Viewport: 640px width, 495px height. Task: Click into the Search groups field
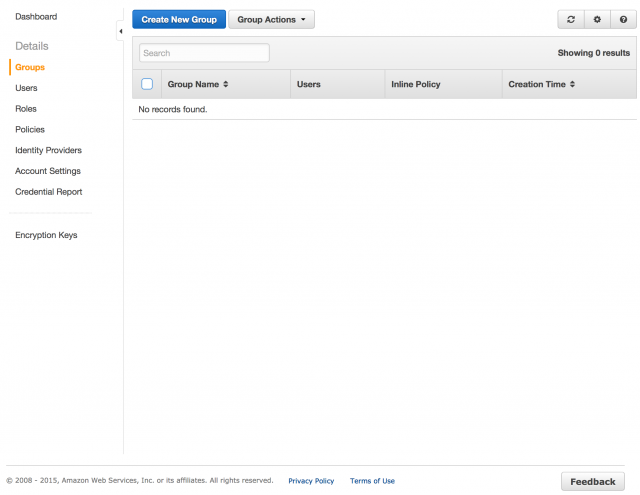(204, 53)
